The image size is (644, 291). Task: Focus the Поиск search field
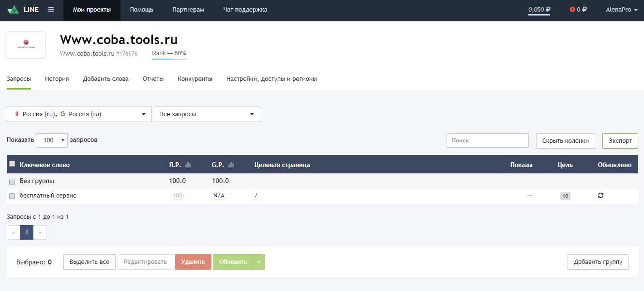(487, 140)
